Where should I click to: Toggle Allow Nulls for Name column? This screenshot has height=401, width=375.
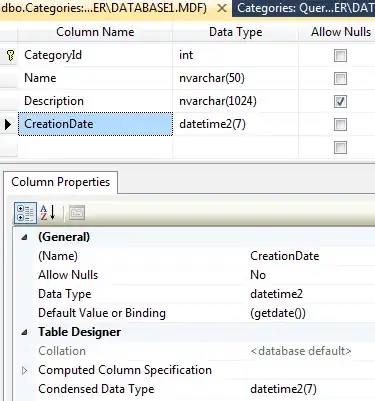pos(340,78)
